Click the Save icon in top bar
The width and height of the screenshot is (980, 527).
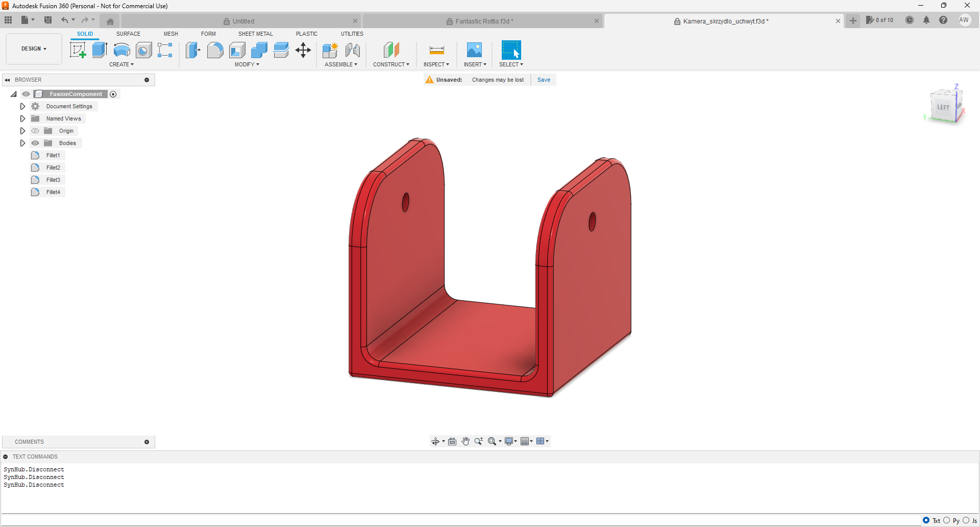click(48, 20)
